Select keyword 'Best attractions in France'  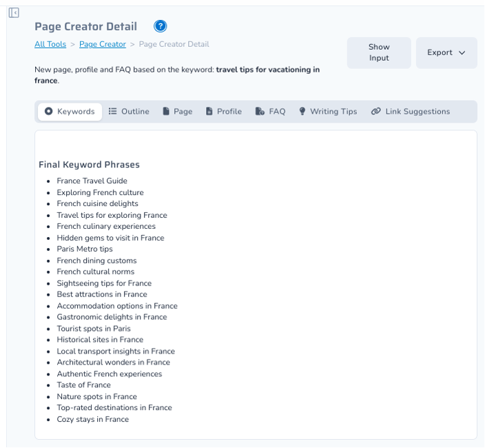pyautogui.click(x=102, y=294)
